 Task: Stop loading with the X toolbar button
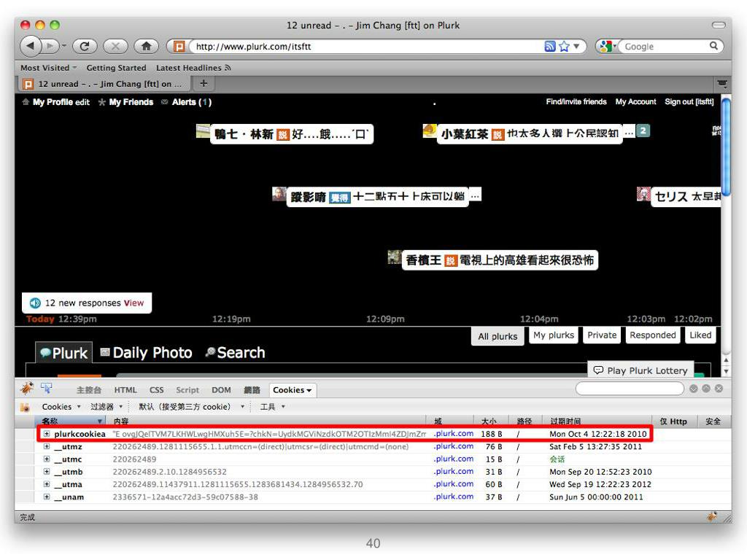(115, 46)
